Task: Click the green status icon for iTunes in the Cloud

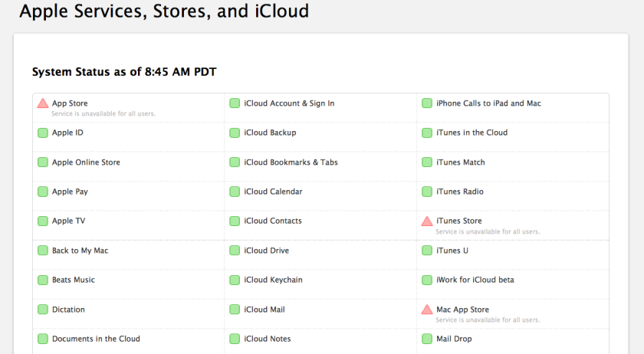Action: 427,133
